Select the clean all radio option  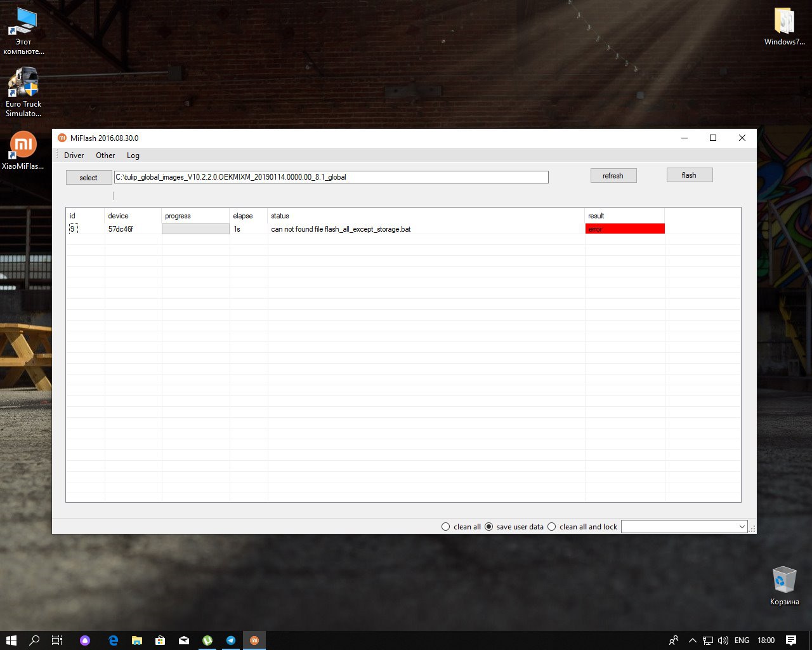pos(461,527)
